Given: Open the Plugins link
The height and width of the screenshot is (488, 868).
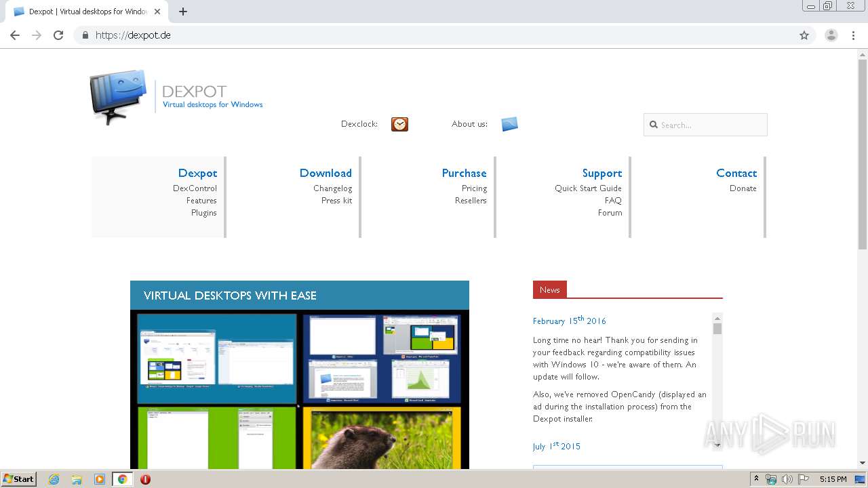Looking at the screenshot, I should pyautogui.click(x=203, y=213).
